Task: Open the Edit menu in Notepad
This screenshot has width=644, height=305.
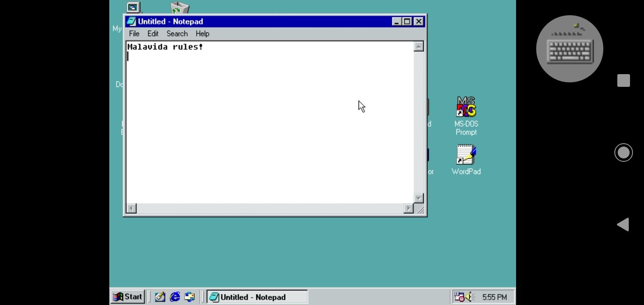Action: click(153, 33)
